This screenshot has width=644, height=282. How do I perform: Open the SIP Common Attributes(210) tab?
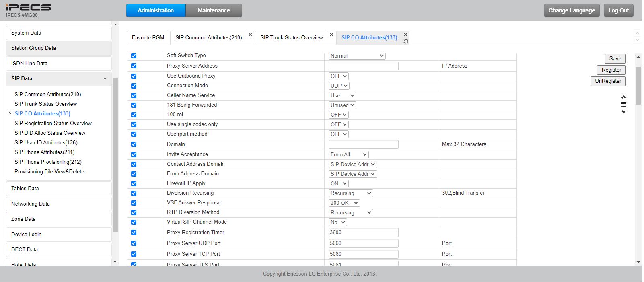coord(208,37)
